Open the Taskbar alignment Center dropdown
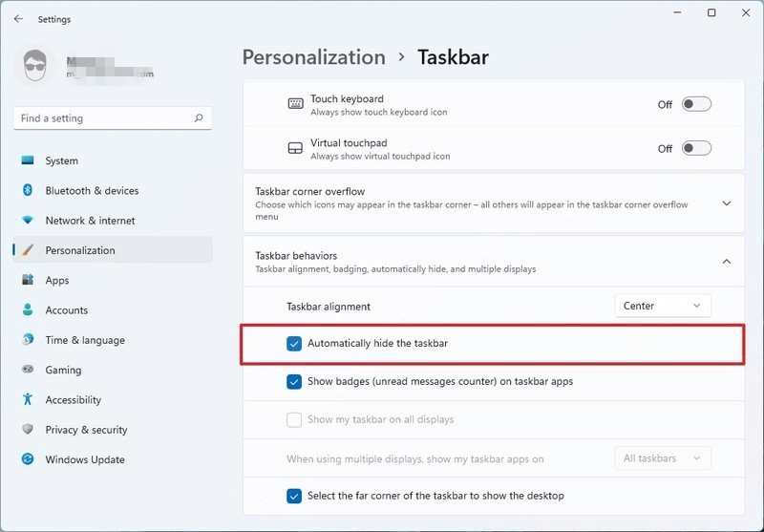Image resolution: width=764 pixels, height=532 pixels. pos(663,306)
